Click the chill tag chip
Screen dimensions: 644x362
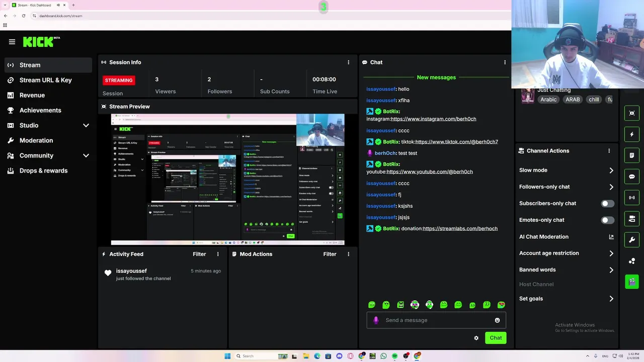coord(594,100)
